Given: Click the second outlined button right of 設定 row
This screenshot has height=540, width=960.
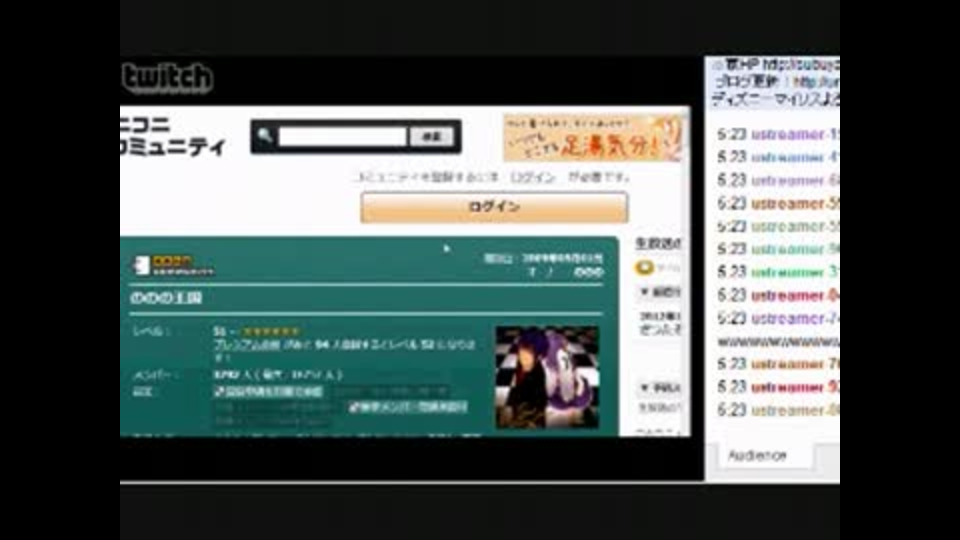Looking at the screenshot, I should point(408,407).
